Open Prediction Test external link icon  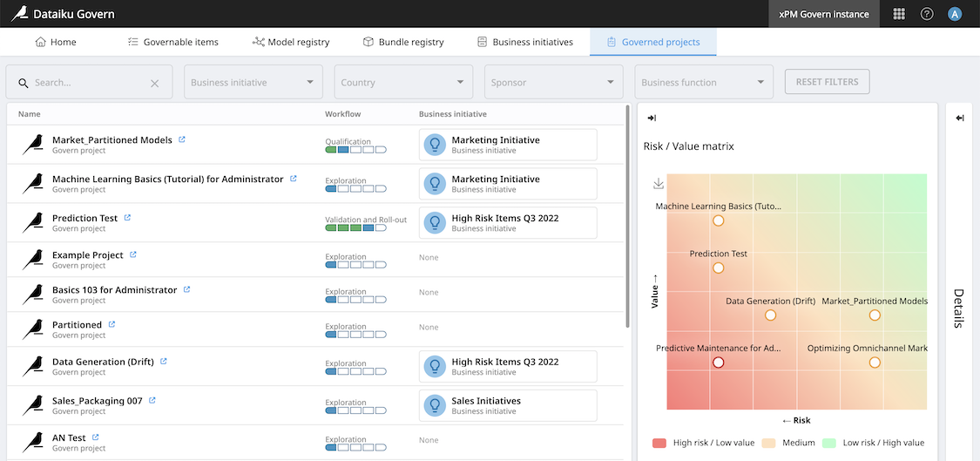pos(127,218)
